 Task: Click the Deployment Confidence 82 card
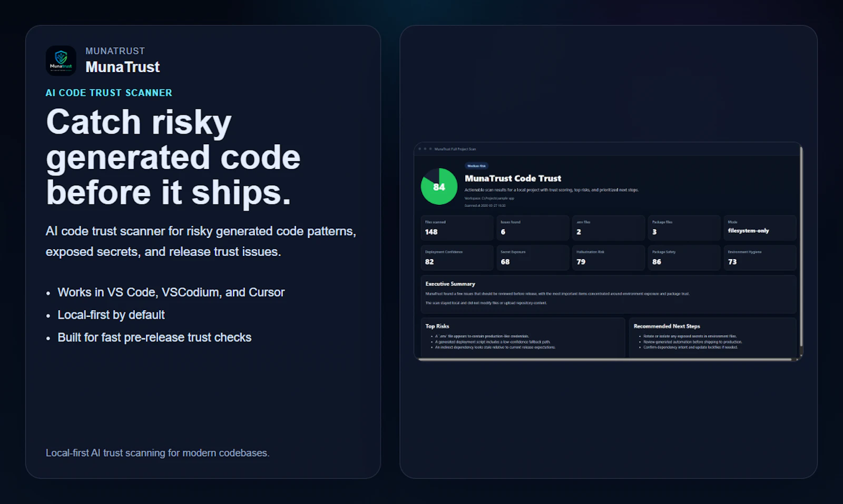(457, 258)
